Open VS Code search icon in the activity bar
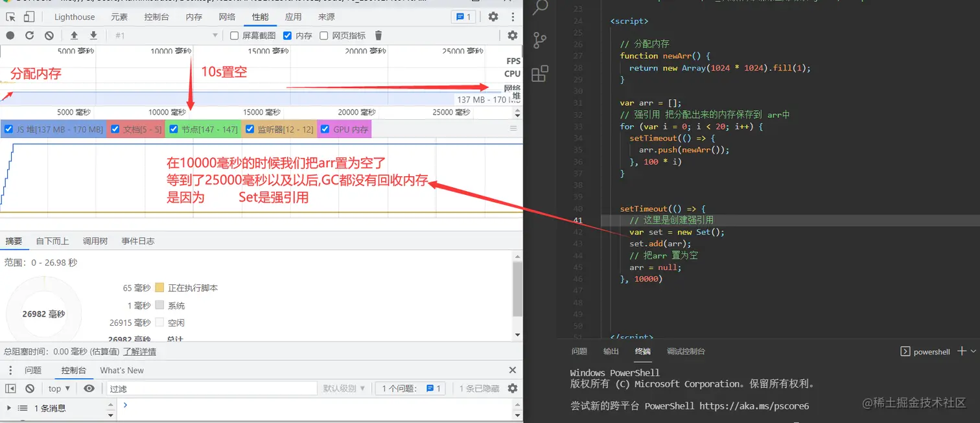Screen dimensions: 980x423 540,6
